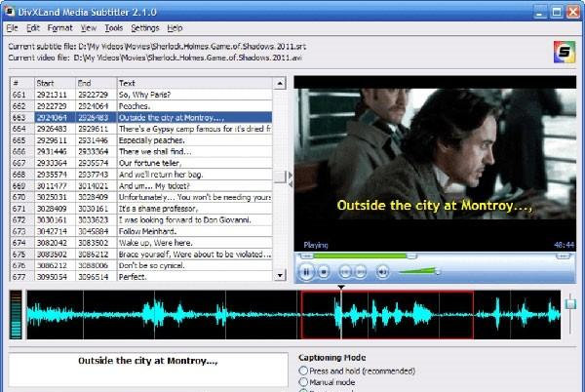Screen dimensions: 585x392
Task: Open the Tools menu
Action: [114, 28]
